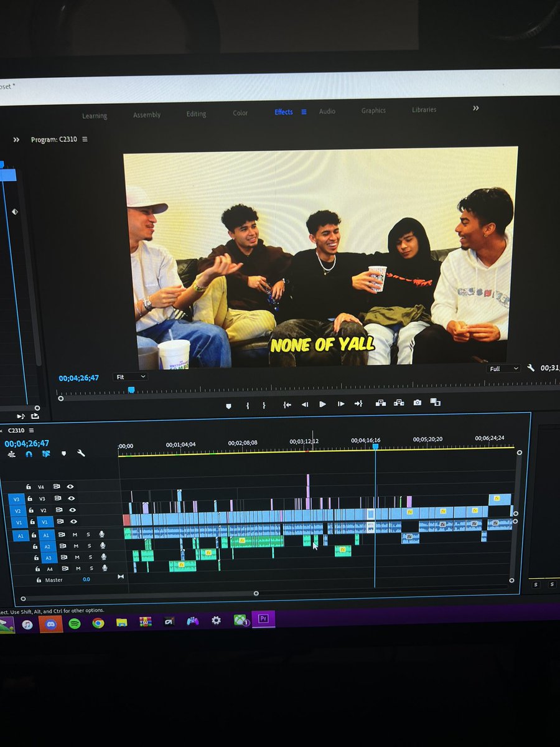The height and width of the screenshot is (747, 560).
Task: Lock track V4 with its padlock
Action: pos(29,487)
